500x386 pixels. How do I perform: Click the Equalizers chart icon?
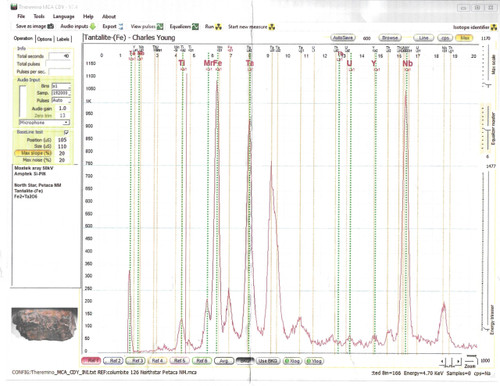(x=195, y=26)
